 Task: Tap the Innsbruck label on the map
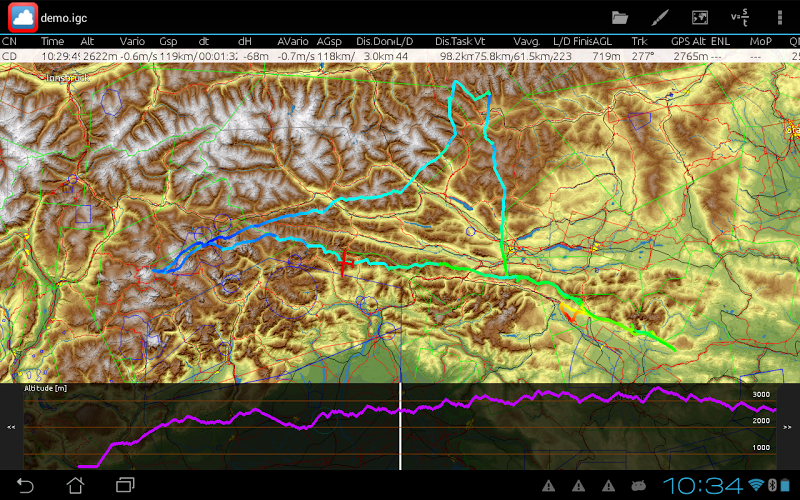click(67, 78)
